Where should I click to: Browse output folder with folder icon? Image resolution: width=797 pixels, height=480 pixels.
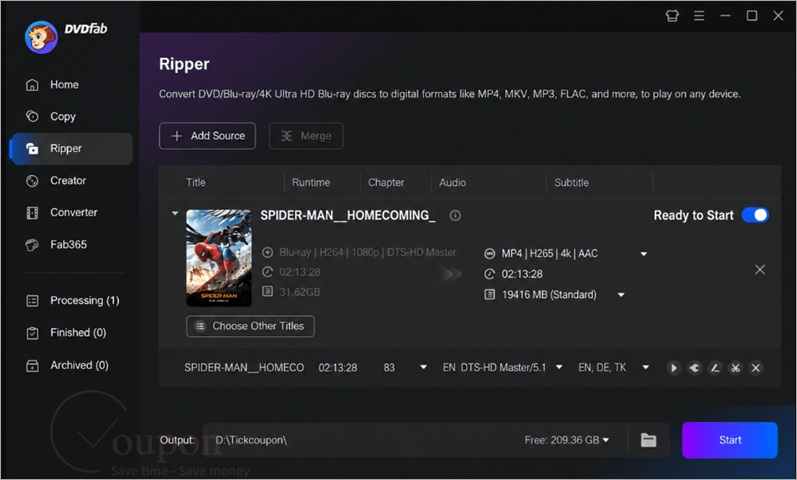[x=648, y=440]
